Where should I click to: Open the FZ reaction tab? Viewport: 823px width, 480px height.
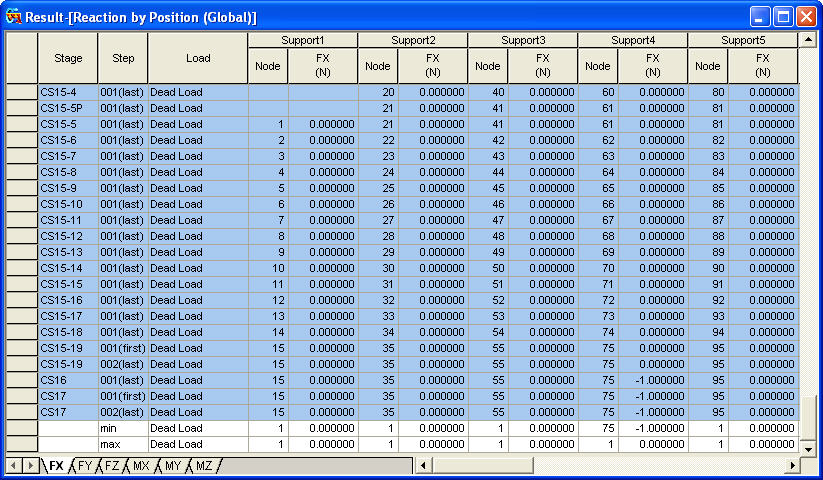[x=113, y=466]
